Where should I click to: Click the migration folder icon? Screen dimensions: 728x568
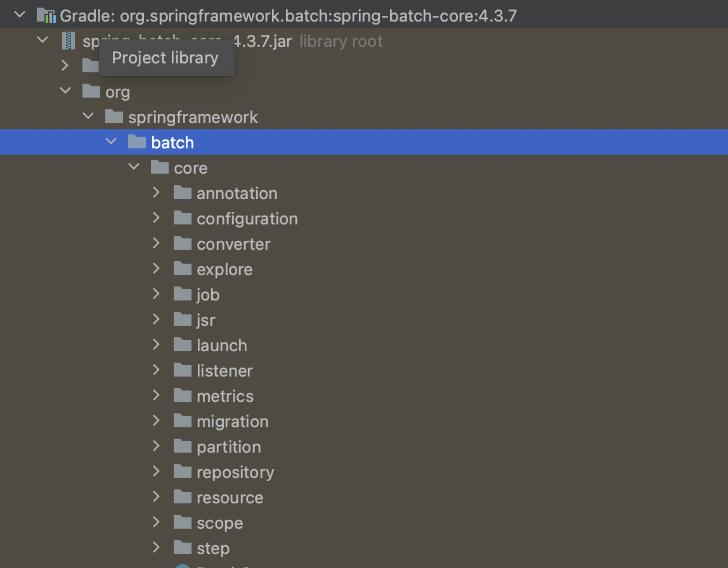click(x=182, y=420)
